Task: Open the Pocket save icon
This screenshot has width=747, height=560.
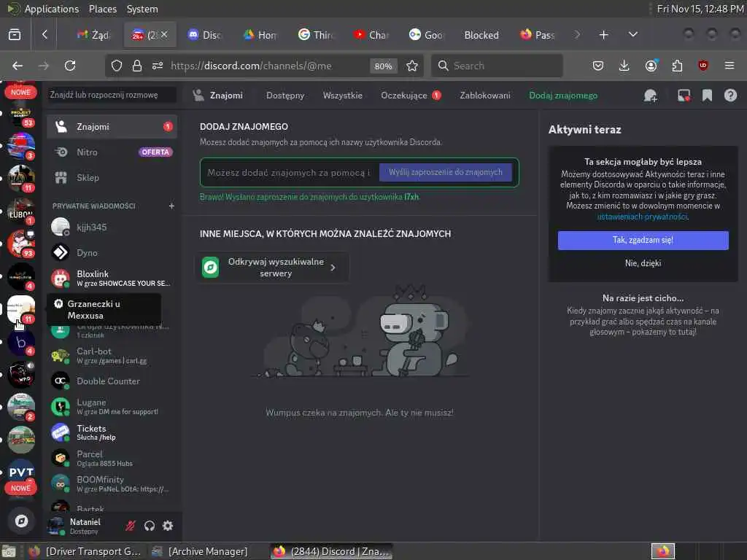Action: (598, 66)
